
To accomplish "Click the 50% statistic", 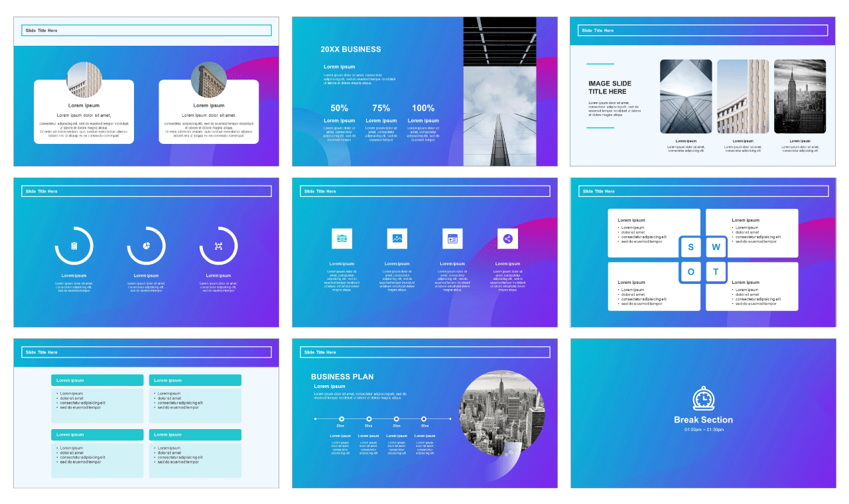I will coord(340,108).
